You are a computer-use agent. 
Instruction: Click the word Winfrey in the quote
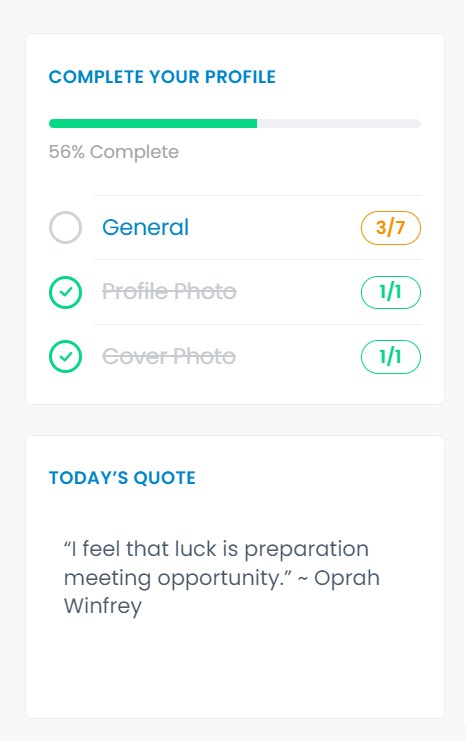(x=103, y=606)
